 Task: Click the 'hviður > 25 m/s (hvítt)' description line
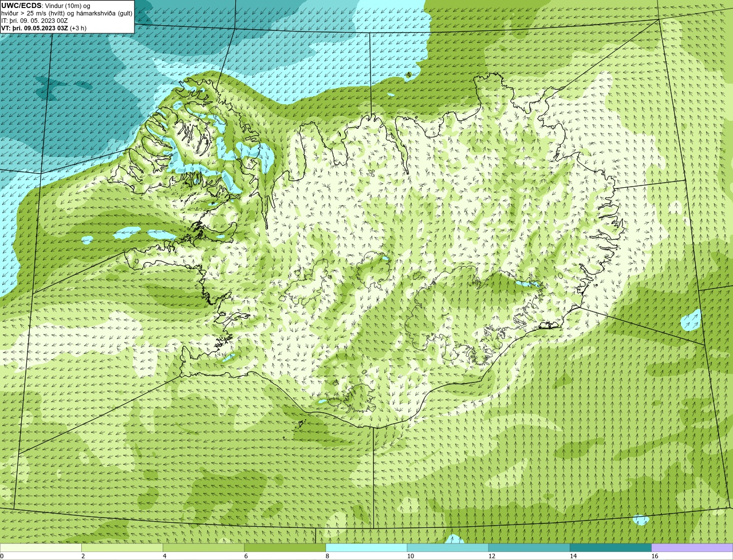tap(66, 13)
